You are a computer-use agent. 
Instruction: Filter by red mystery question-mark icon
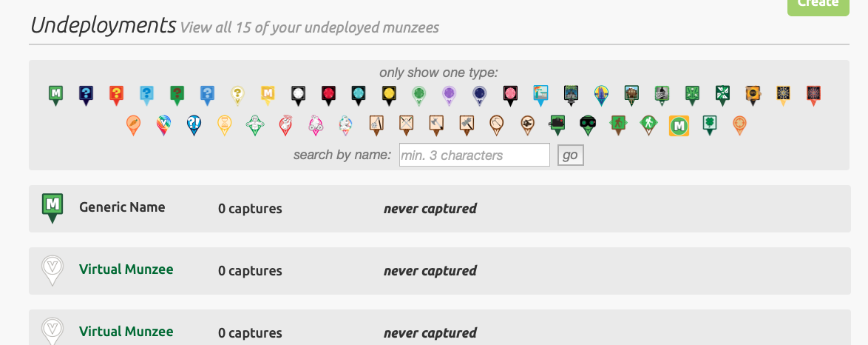point(116,94)
